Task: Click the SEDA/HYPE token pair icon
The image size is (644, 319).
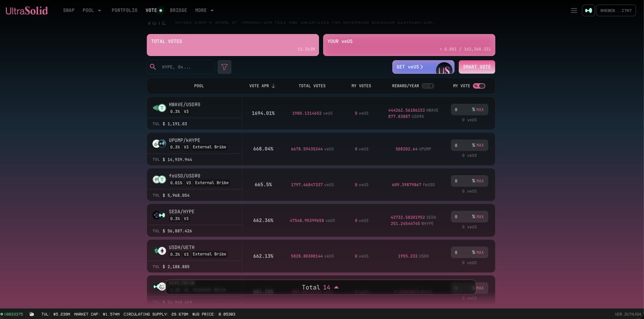Action: (x=159, y=215)
